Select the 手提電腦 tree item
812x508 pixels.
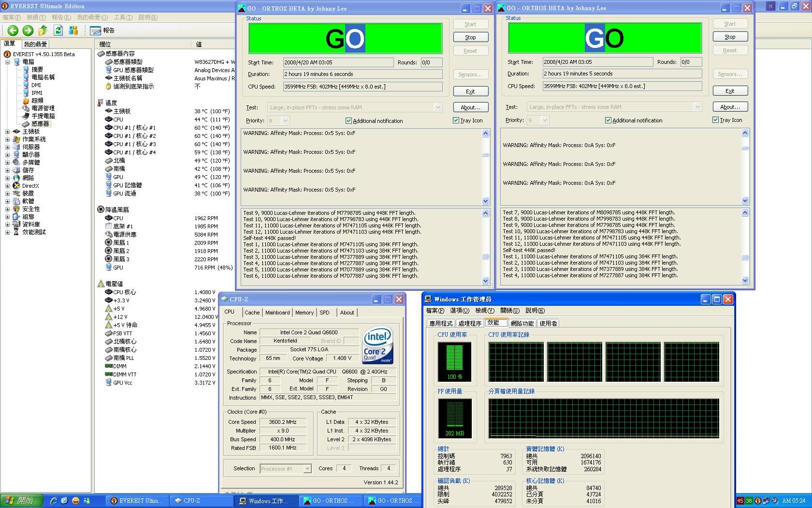pyautogui.click(x=43, y=116)
